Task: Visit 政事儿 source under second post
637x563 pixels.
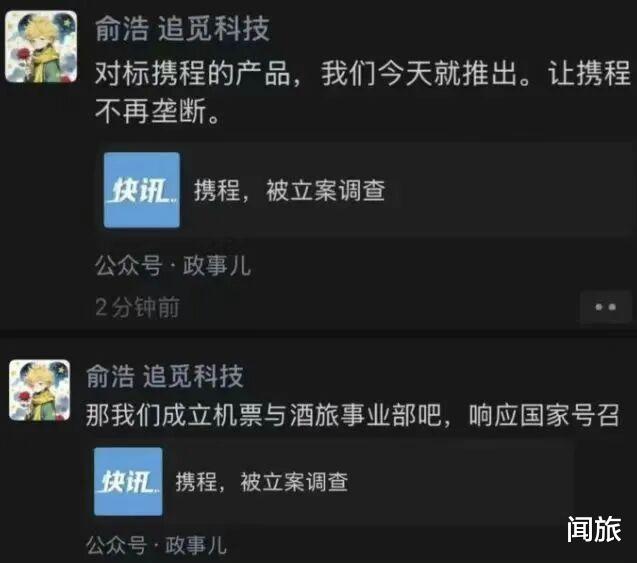Action: [x=196, y=545]
